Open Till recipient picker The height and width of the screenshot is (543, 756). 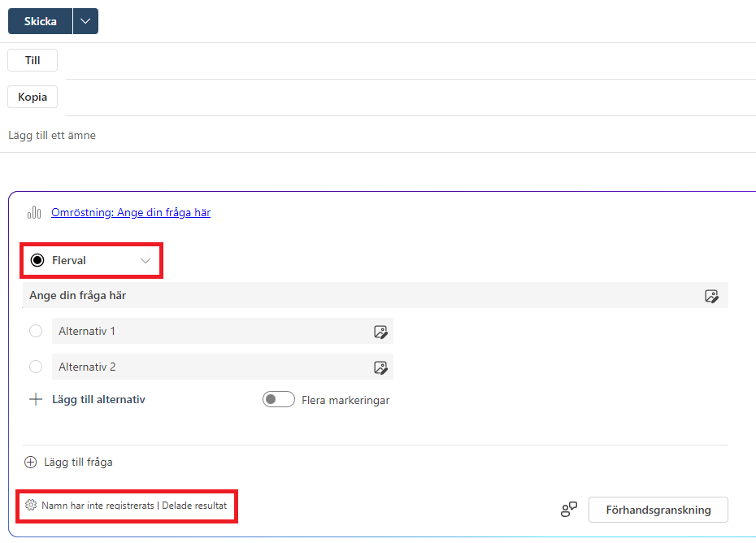point(33,60)
